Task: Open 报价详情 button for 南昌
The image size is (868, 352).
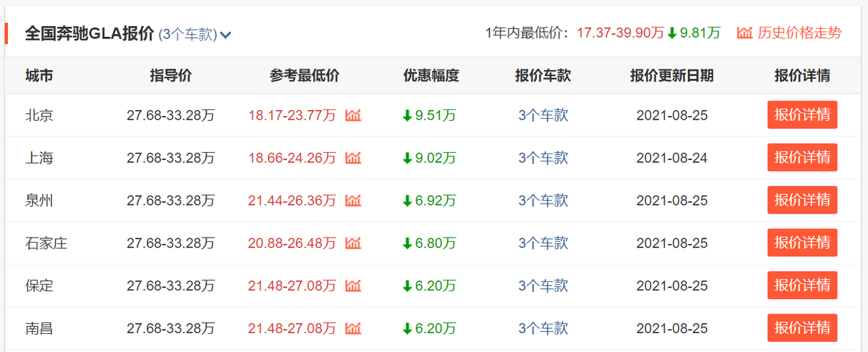Action: [802, 329]
